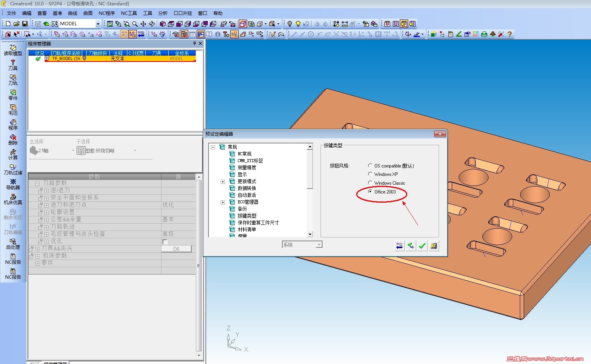Screen dimensions: 591x364
Task: Click the 删除 (Delete) sidebar icon
Action: 13,140
